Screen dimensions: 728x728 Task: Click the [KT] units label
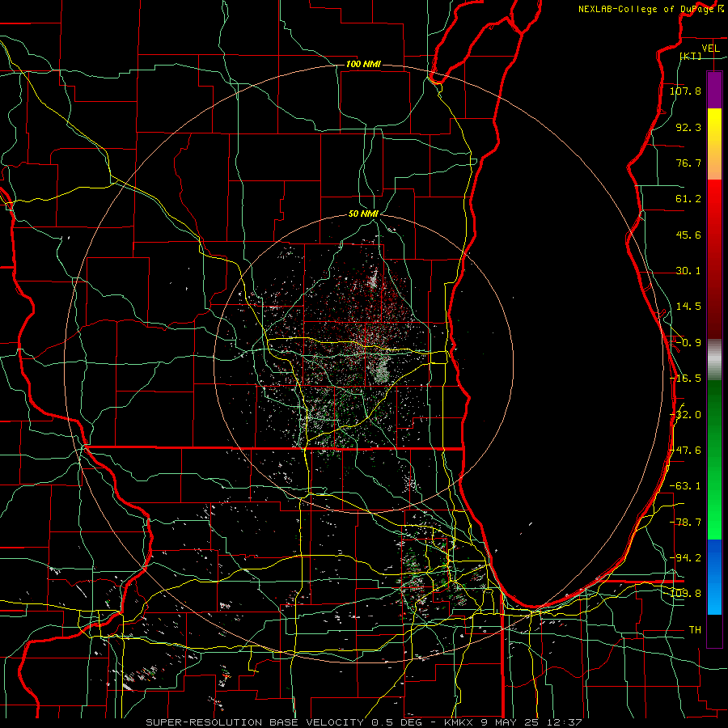coord(691,56)
